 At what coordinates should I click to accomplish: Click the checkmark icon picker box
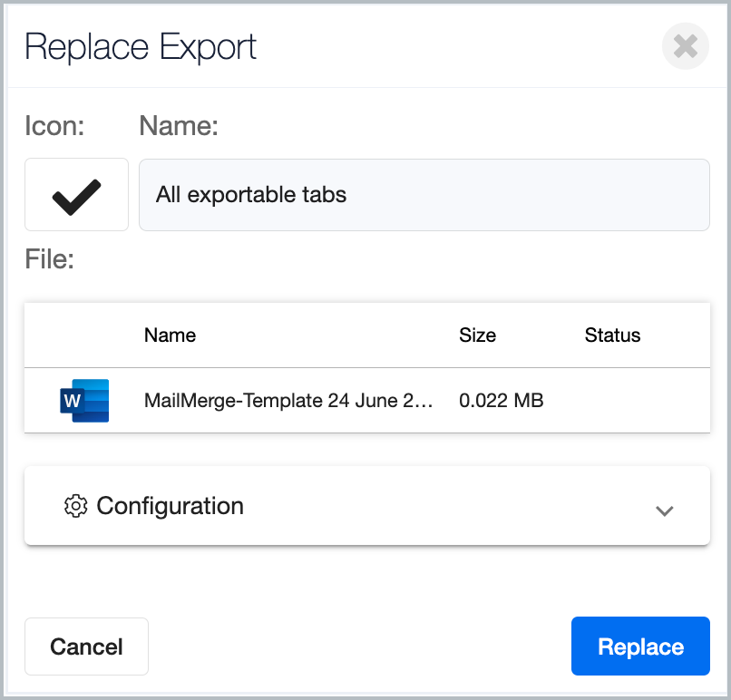click(76, 194)
